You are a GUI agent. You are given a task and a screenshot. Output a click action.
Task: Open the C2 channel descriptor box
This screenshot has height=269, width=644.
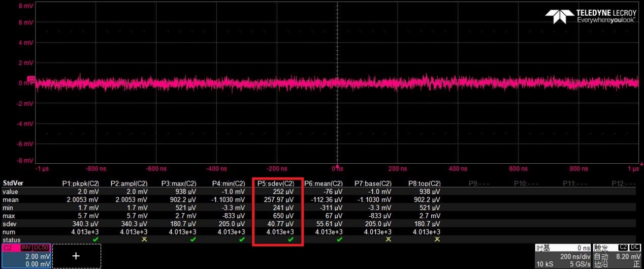25,256
